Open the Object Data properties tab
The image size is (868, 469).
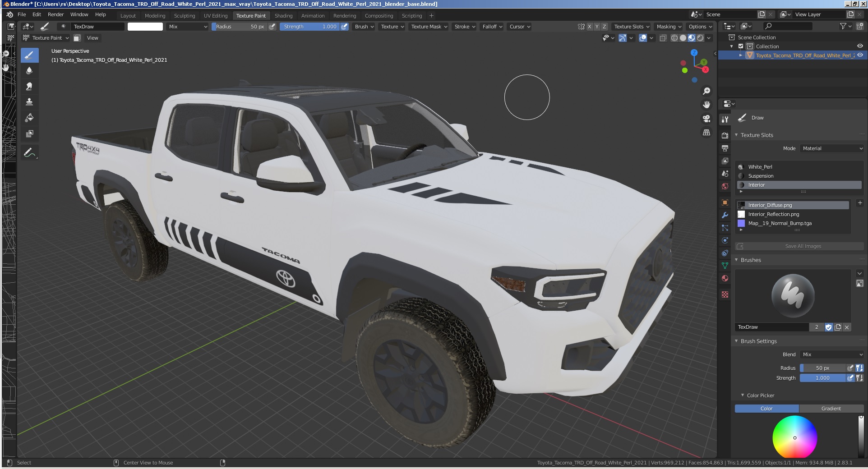725,266
